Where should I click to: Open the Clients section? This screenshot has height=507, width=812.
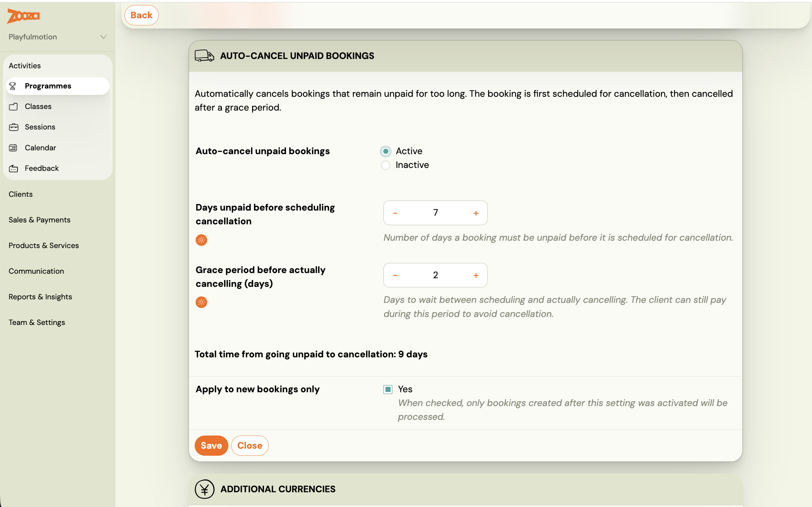pyautogui.click(x=21, y=194)
